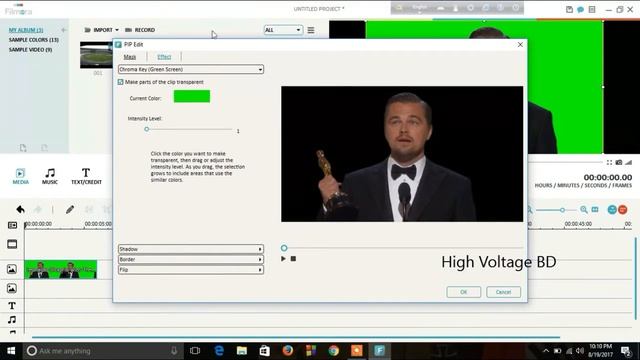Click Cancel in PIP Edit dialog
This screenshot has width=640, height=360.
[503, 292]
